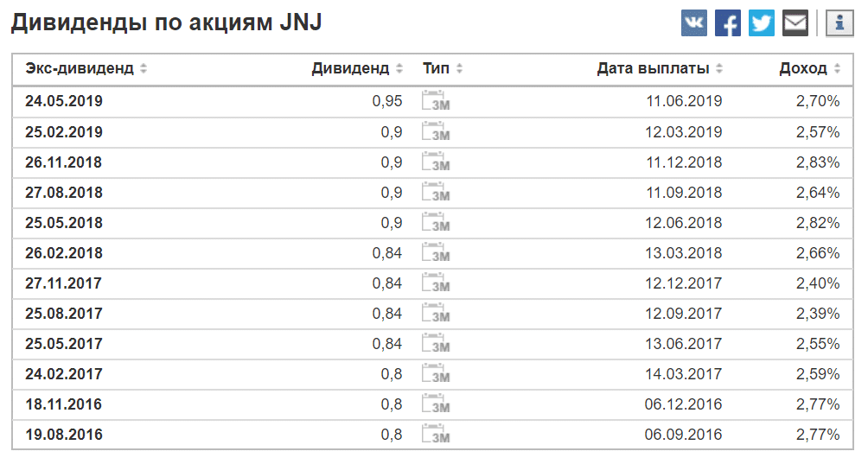Sort by Дата выплаты sort arrows
The width and height of the screenshot is (868, 464).
tap(719, 68)
